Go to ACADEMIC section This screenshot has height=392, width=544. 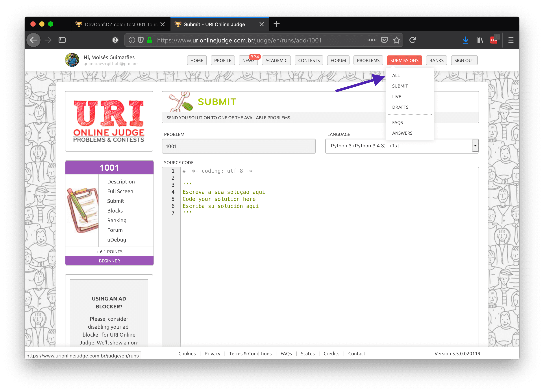[276, 60]
